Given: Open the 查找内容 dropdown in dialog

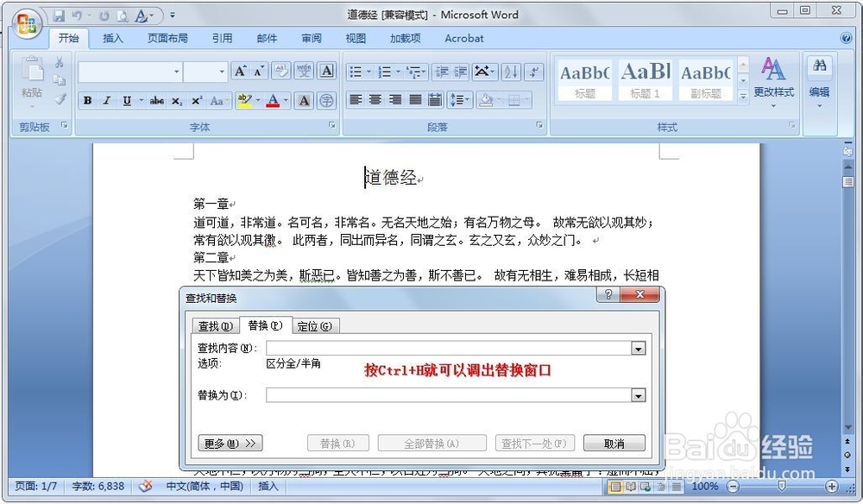Looking at the screenshot, I should pos(638,348).
